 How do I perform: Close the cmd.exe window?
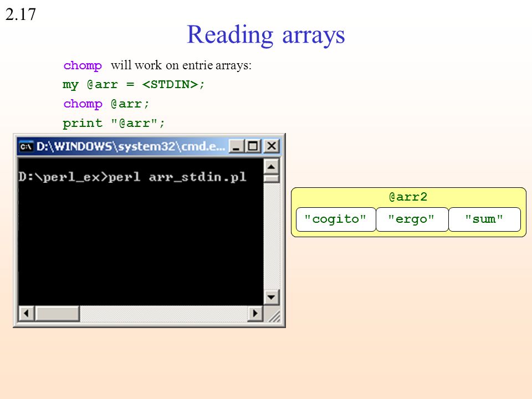coord(272,146)
